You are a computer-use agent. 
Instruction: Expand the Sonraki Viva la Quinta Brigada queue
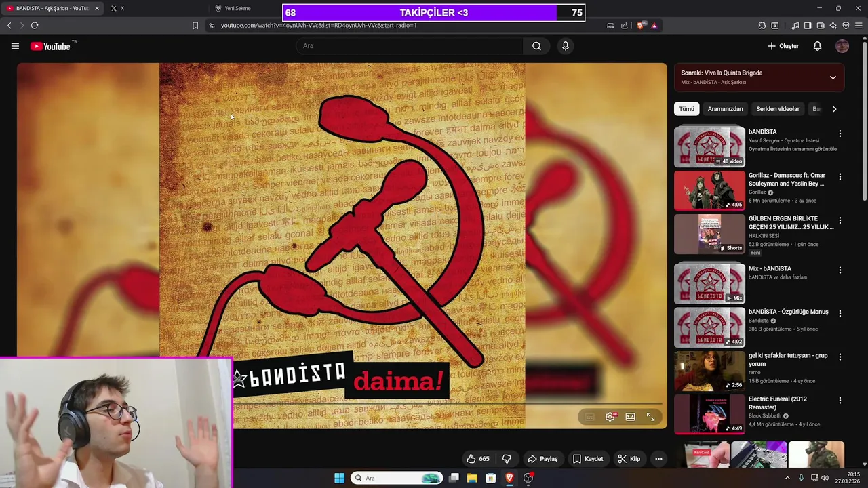pyautogui.click(x=833, y=77)
